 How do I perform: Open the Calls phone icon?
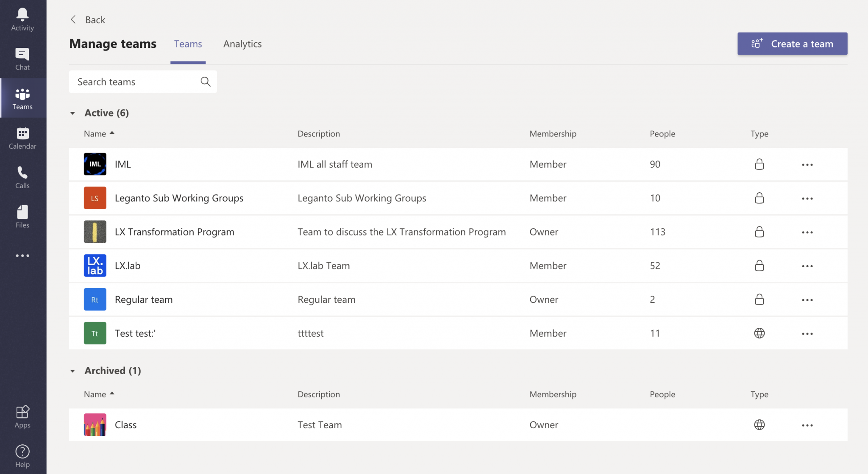pyautogui.click(x=22, y=177)
